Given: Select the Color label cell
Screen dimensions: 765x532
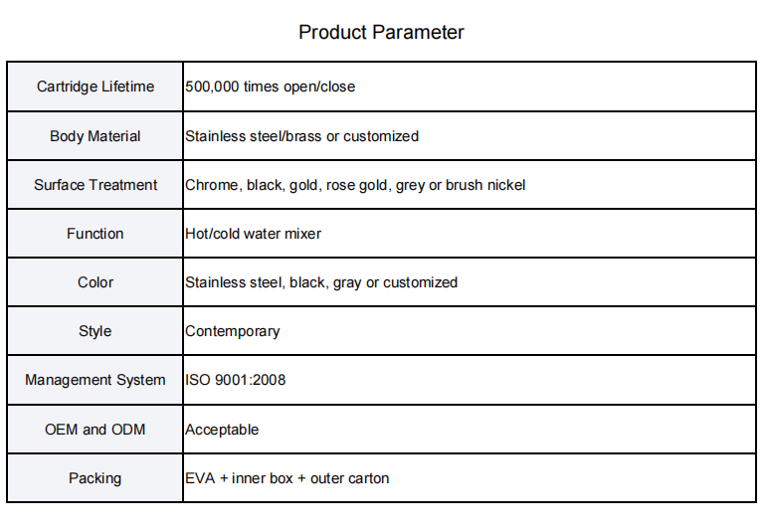Looking at the screenshot, I should coord(96,282).
